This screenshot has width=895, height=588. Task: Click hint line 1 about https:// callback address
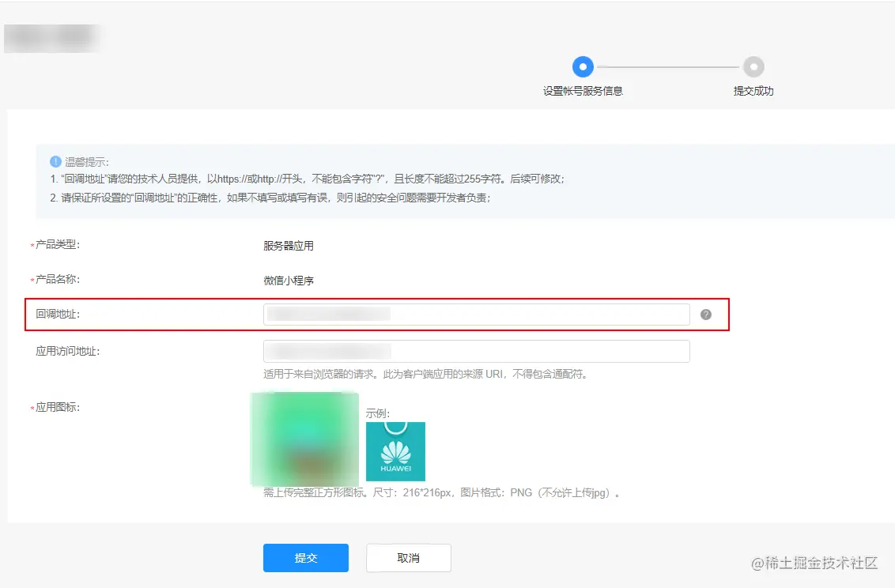(x=307, y=179)
